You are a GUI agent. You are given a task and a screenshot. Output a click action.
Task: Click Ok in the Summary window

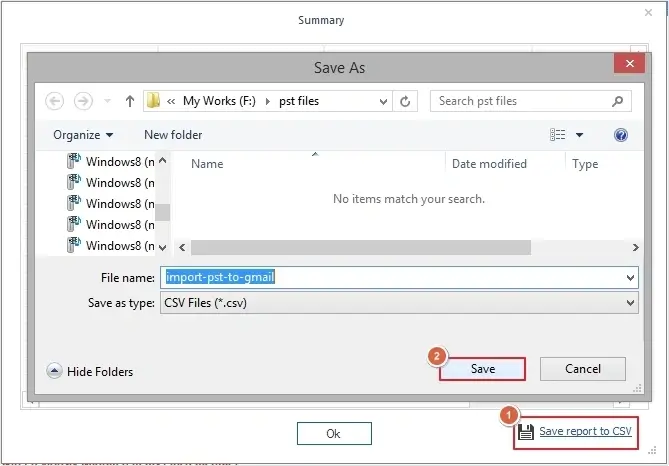(334, 434)
